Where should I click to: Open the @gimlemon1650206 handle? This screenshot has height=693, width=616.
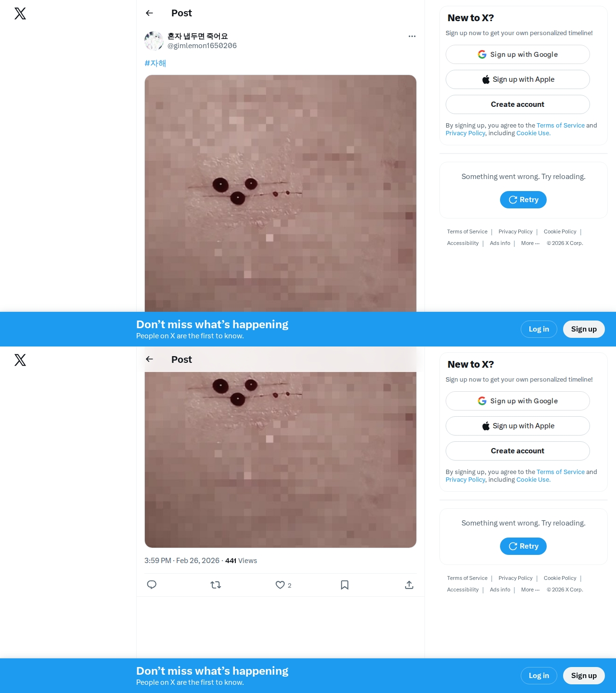[202, 46]
